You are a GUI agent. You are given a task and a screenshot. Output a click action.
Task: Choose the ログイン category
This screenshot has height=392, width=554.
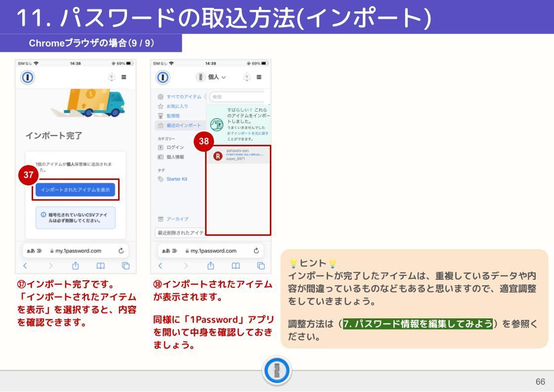(x=171, y=147)
